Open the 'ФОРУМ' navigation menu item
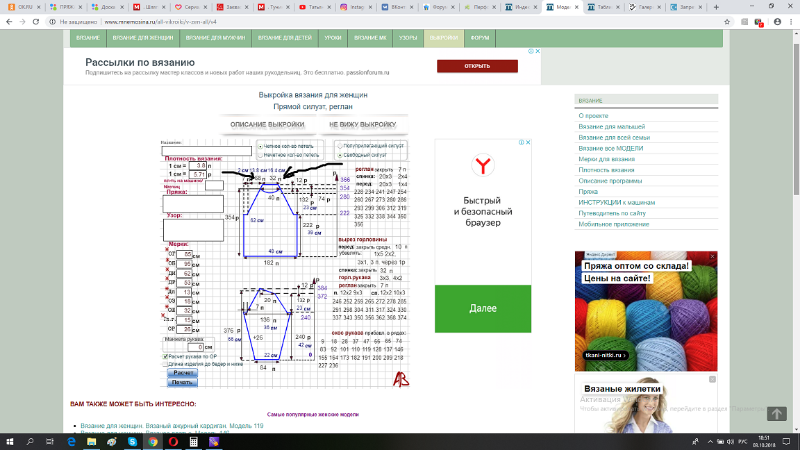Screen dimensions: 800x450 [480, 38]
